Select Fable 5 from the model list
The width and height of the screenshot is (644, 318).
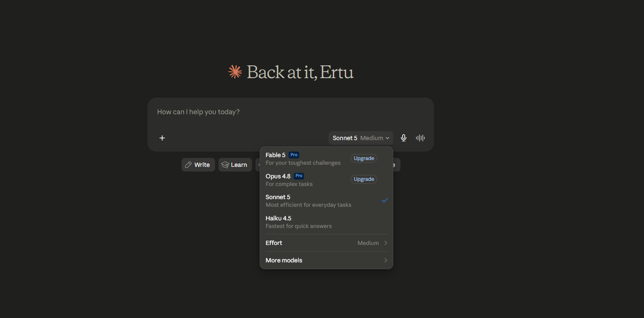click(326, 158)
